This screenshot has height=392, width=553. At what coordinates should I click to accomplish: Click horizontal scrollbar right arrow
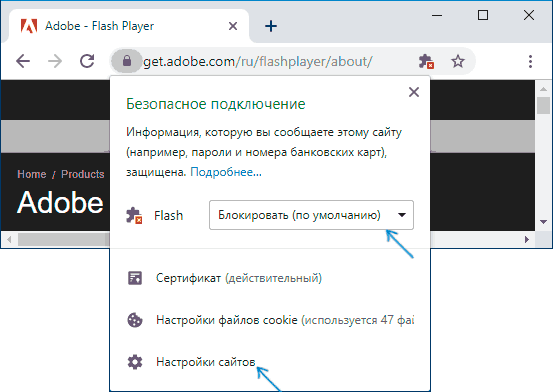[x=527, y=240]
